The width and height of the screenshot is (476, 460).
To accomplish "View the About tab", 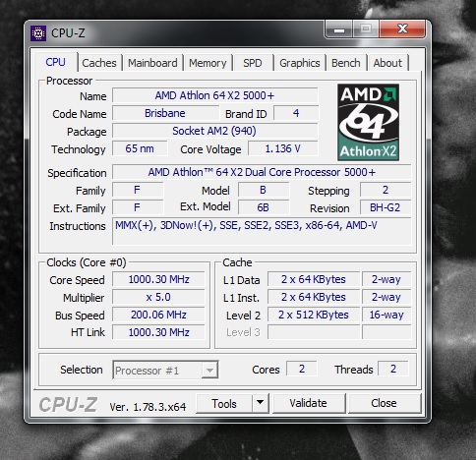I will point(387,63).
